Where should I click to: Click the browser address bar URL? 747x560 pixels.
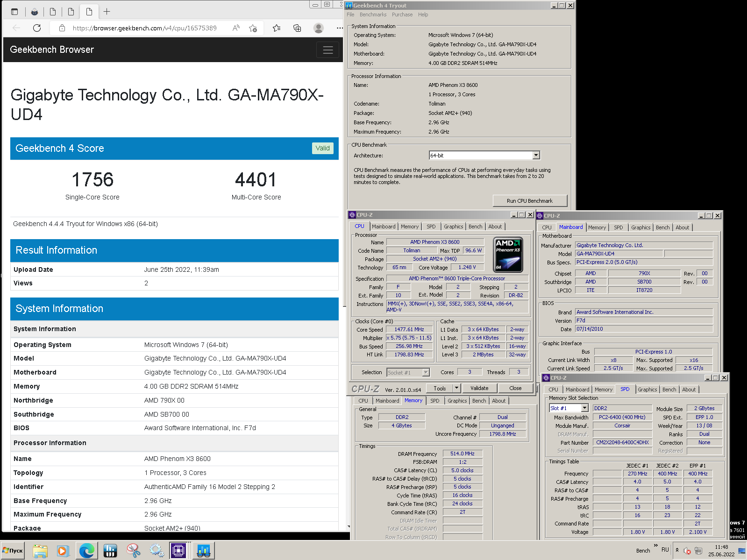[x=145, y=28]
